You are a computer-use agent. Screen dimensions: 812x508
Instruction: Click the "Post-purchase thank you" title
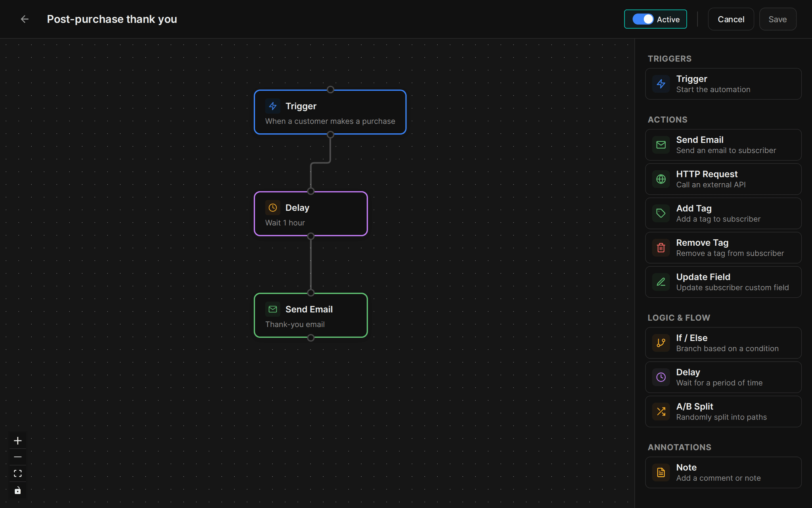(x=112, y=19)
